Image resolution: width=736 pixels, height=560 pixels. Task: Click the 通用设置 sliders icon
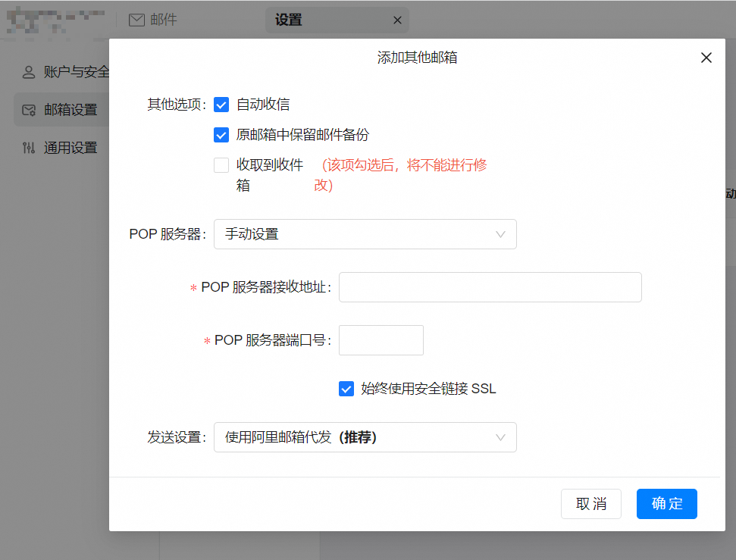coord(29,148)
